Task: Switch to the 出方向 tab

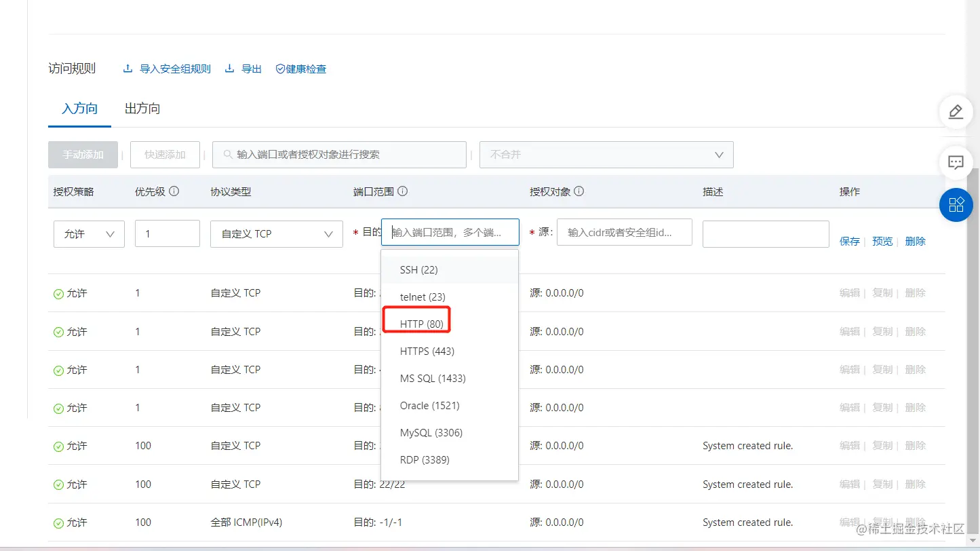Action: point(142,109)
